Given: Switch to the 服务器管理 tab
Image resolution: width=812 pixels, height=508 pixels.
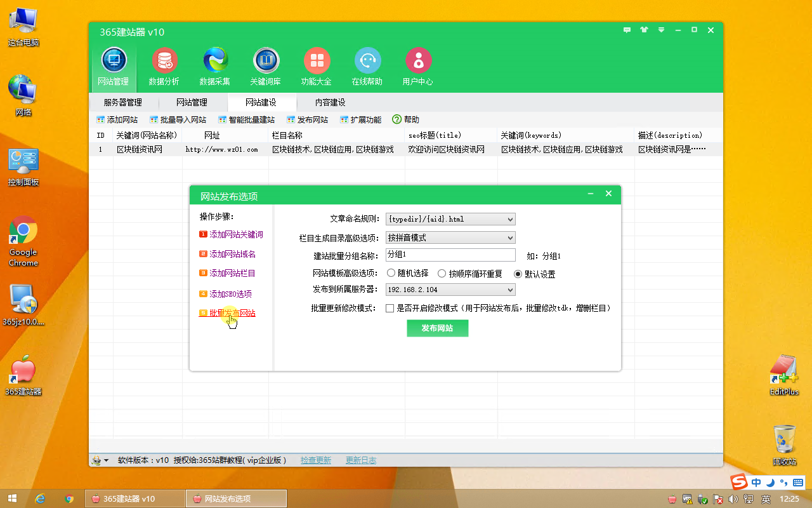Looking at the screenshot, I should (x=123, y=102).
